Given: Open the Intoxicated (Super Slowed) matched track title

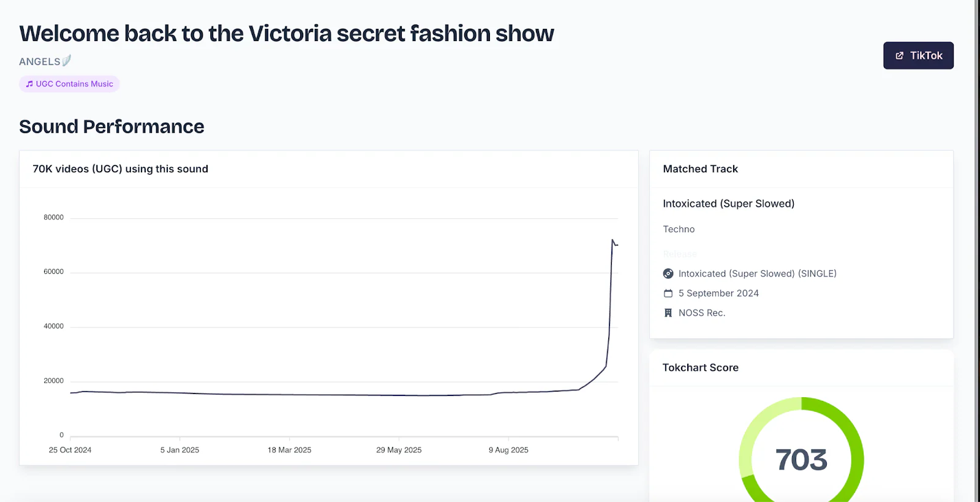Looking at the screenshot, I should click(x=728, y=203).
